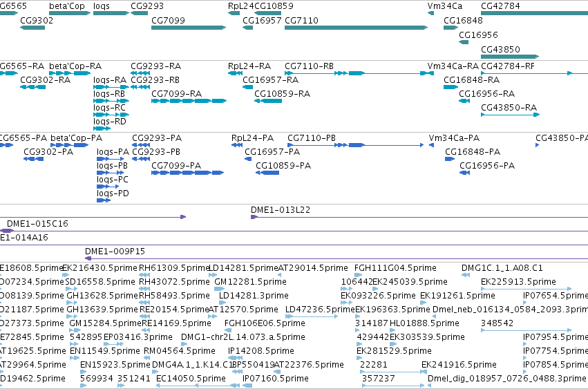This screenshot has height=389, width=588.
Task: Click the Vm34Ca gene label in top track
Action: pos(445,6)
